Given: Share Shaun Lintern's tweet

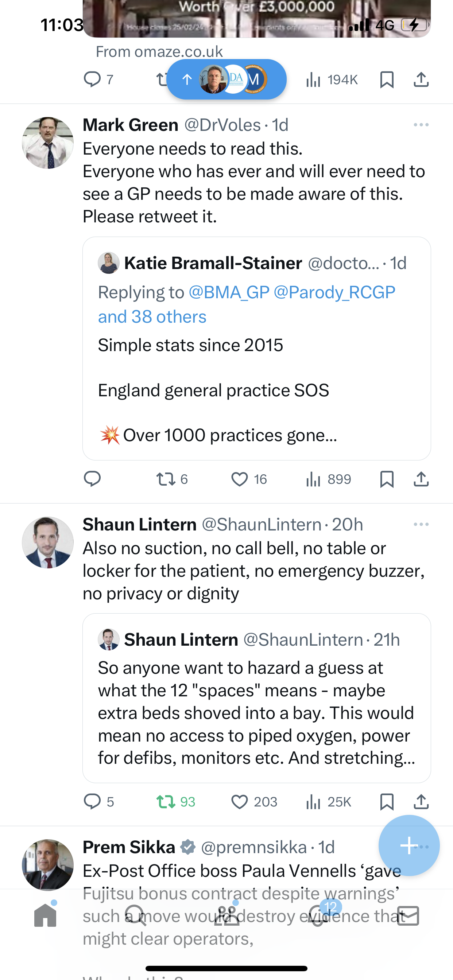Looking at the screenshot, I should coord(421,802).
